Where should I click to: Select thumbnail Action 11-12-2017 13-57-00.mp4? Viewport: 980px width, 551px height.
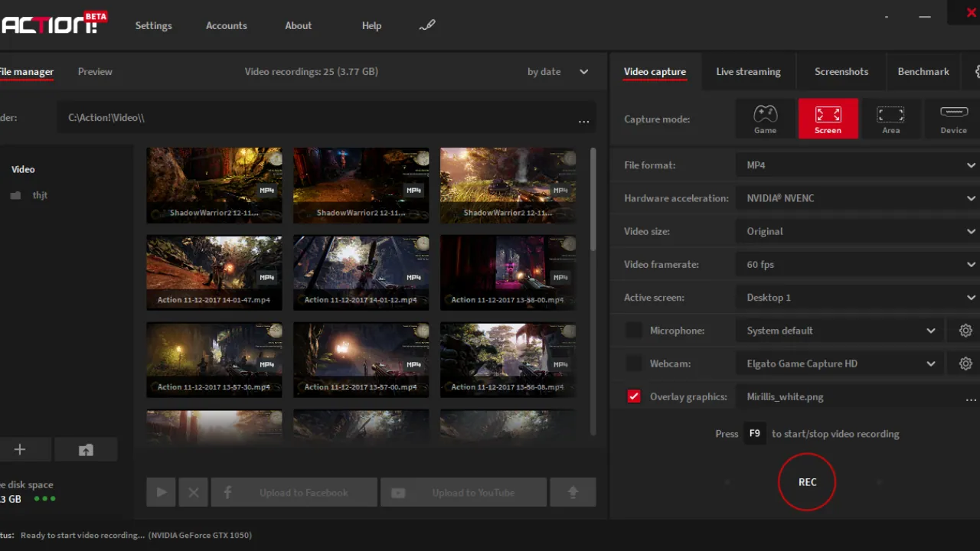[x=361, y=360]
